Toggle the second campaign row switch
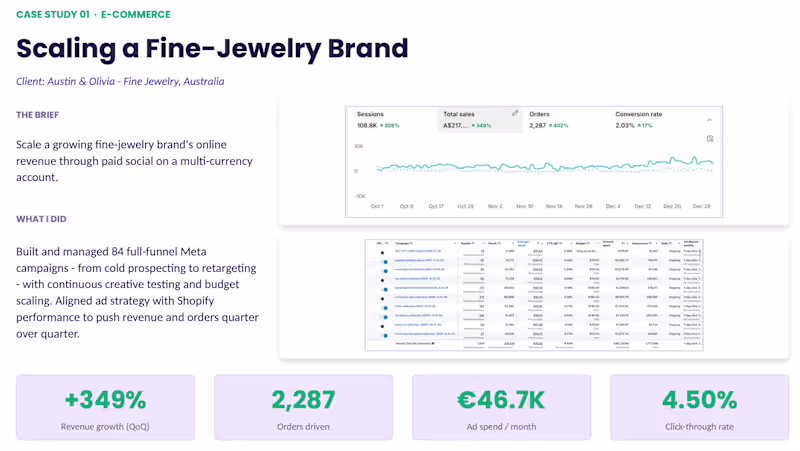Image resolution: width=800 pixels, height=451 pixels. point(385,262)
